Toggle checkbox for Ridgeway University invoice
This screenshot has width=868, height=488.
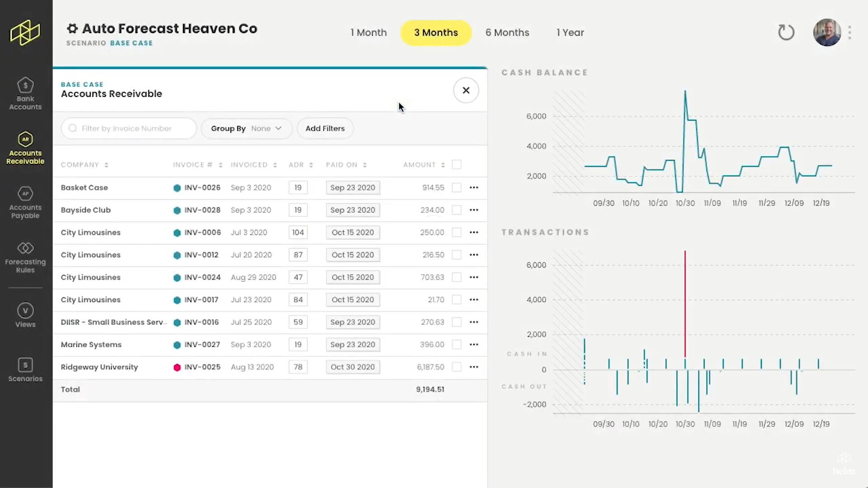[456, 367]
